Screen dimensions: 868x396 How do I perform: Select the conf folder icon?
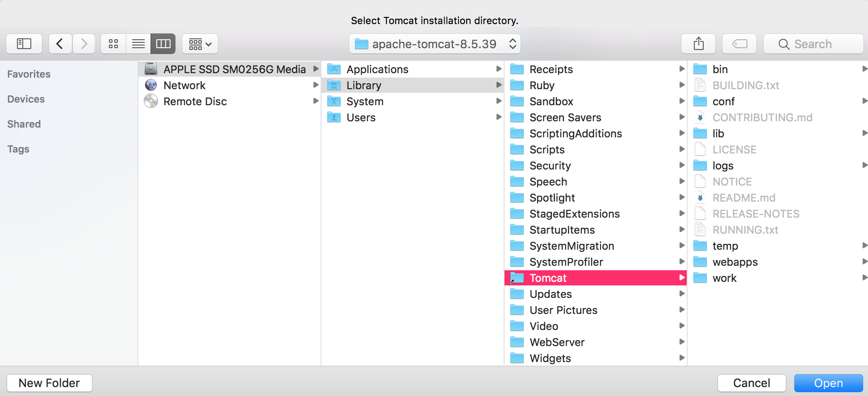[700, 101]
